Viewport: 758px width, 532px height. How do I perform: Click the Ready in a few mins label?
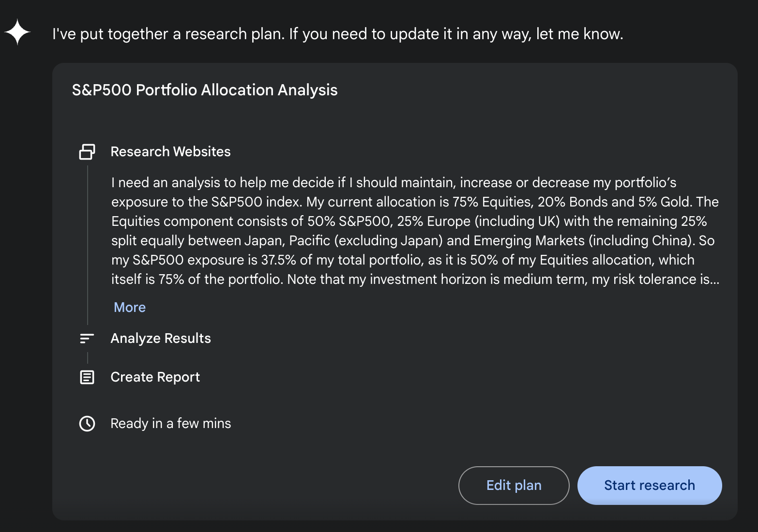pos(170,423)
